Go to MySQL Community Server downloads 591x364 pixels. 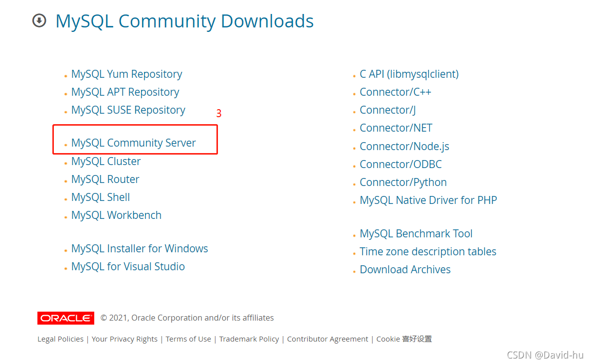[134, 143]
